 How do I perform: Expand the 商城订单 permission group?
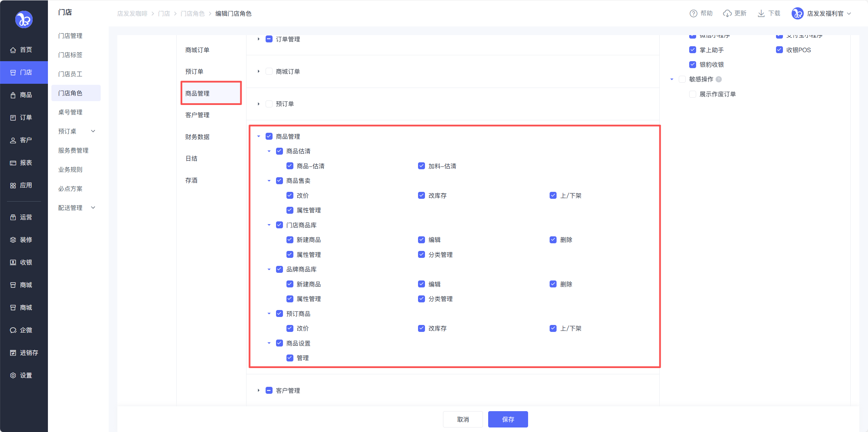pyautogui.click(x=259, y=72)
